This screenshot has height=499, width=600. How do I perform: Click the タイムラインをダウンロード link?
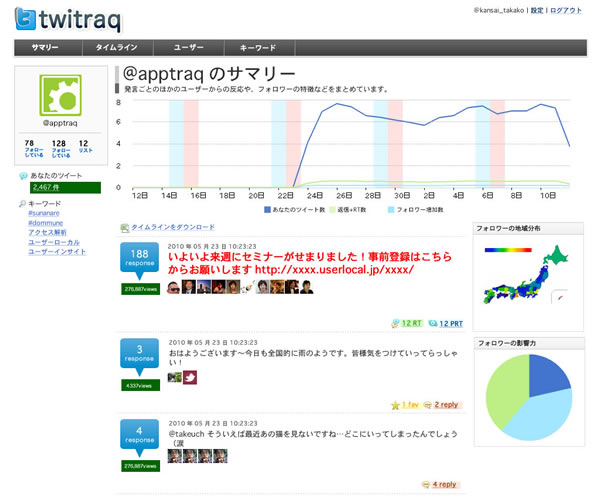pyautogui.click(x=173, y=227)
